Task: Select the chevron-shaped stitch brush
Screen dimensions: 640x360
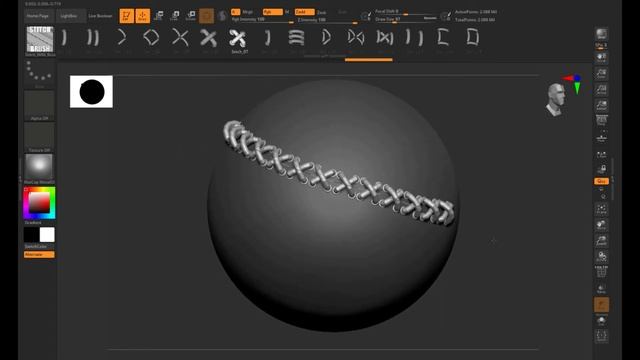Action: point(122,38)
